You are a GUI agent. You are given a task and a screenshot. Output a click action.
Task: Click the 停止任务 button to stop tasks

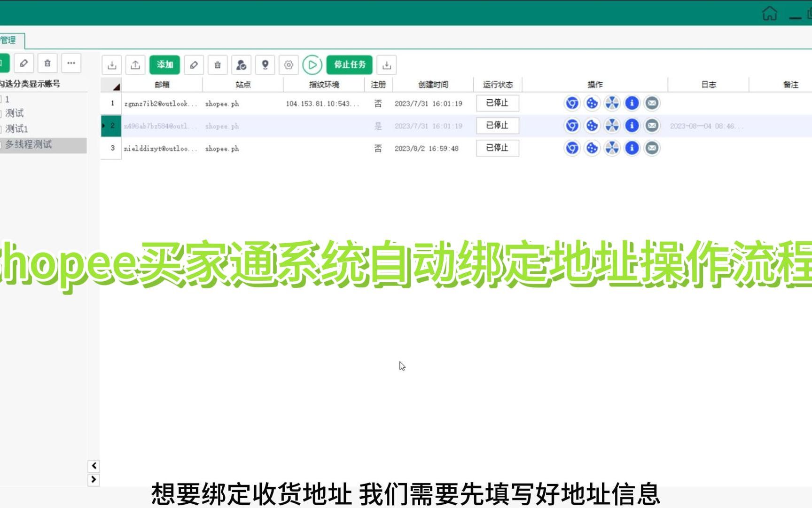click(349, 65)
